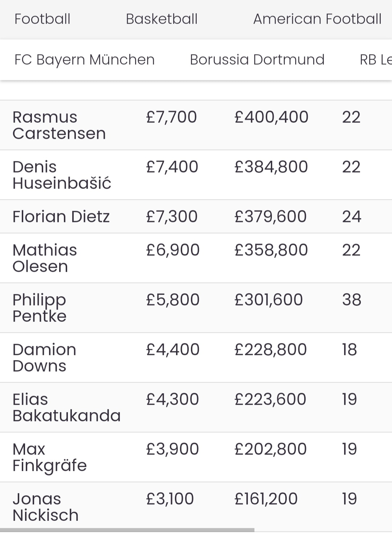This screenshot has width=392, height=536.
Task: Open Elias Bakatukanda's row
Action: [196, 407]
